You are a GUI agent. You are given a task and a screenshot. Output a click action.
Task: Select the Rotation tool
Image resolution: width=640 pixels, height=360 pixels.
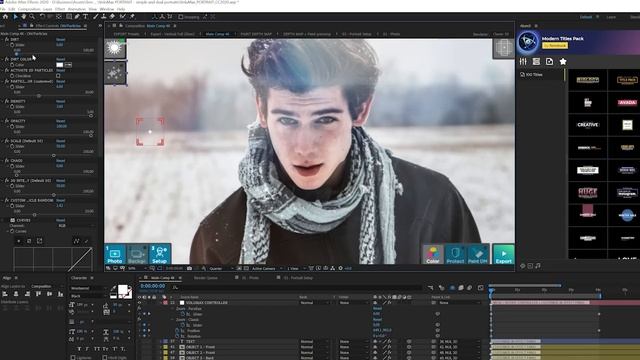(x=42, y=17)
